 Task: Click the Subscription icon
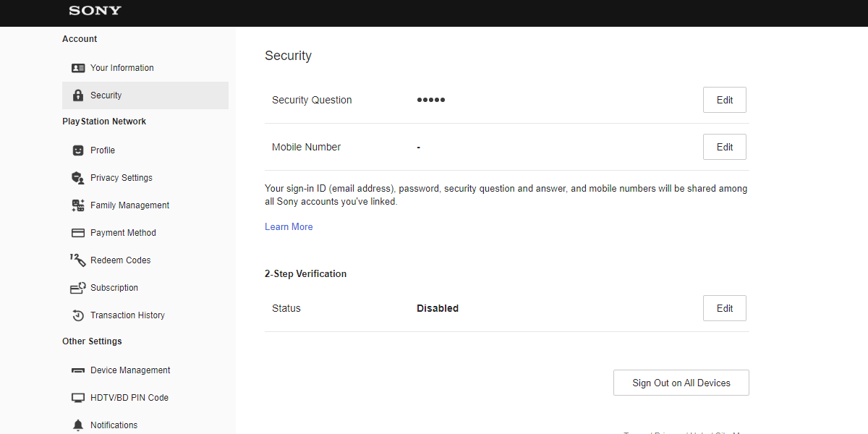(x=78, y=288)
